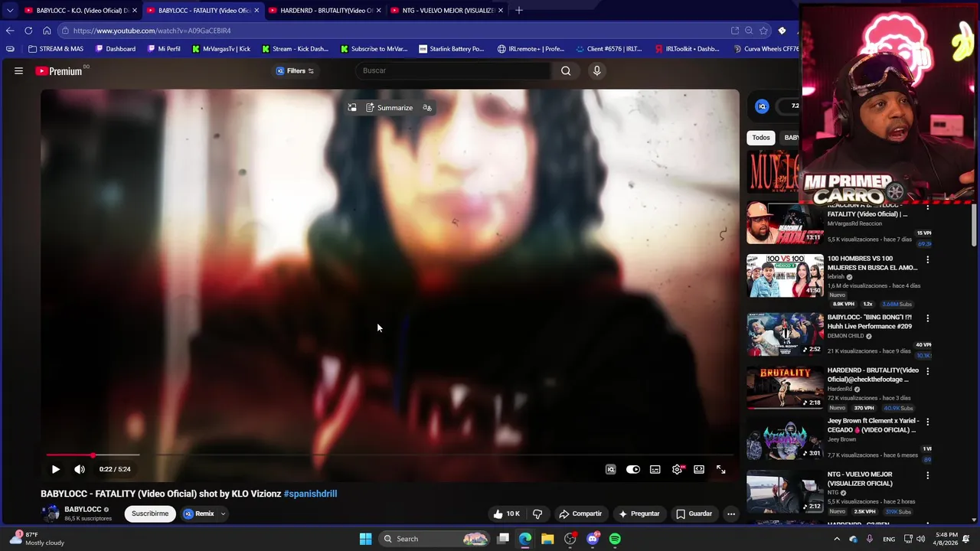Open the #spanishdrill hashtag link
Image resolution: width=980 pixels, height=551 pixels.
point(310,494)
